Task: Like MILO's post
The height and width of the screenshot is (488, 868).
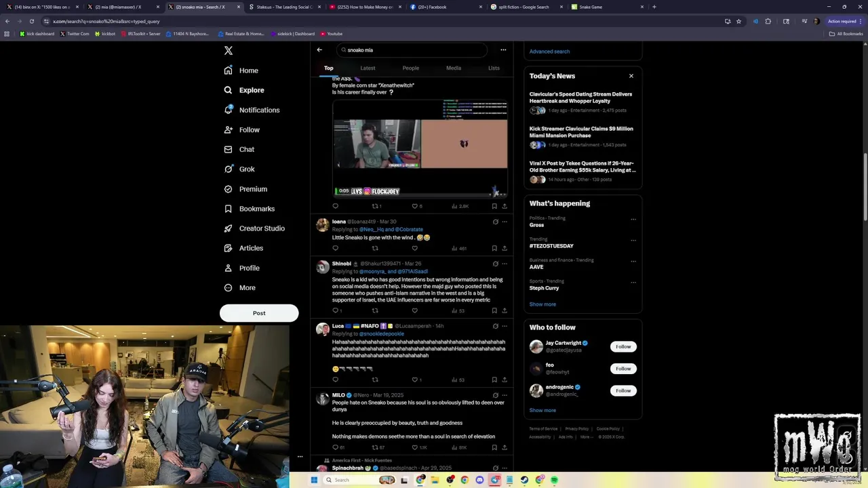Action: [418, 447]
